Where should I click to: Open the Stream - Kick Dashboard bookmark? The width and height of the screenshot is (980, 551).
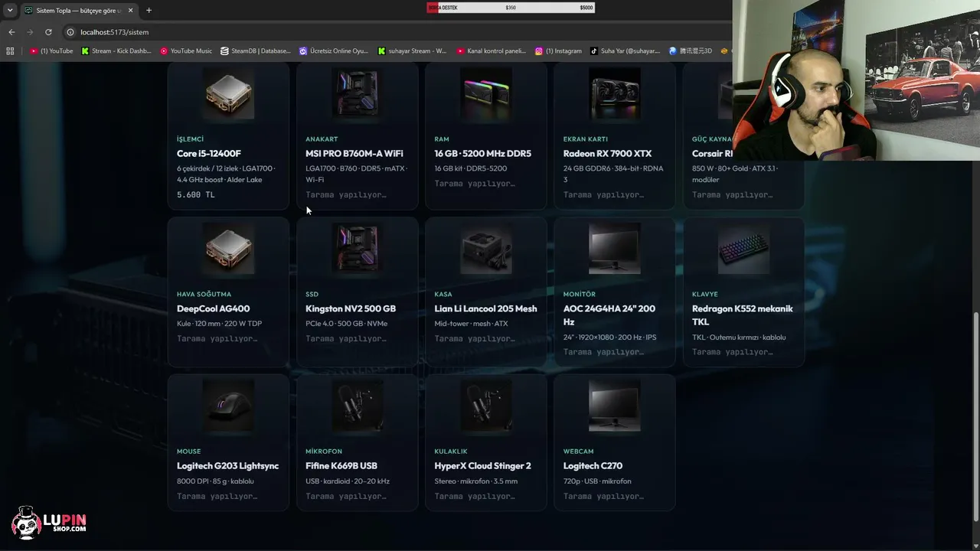click(116, 51)
